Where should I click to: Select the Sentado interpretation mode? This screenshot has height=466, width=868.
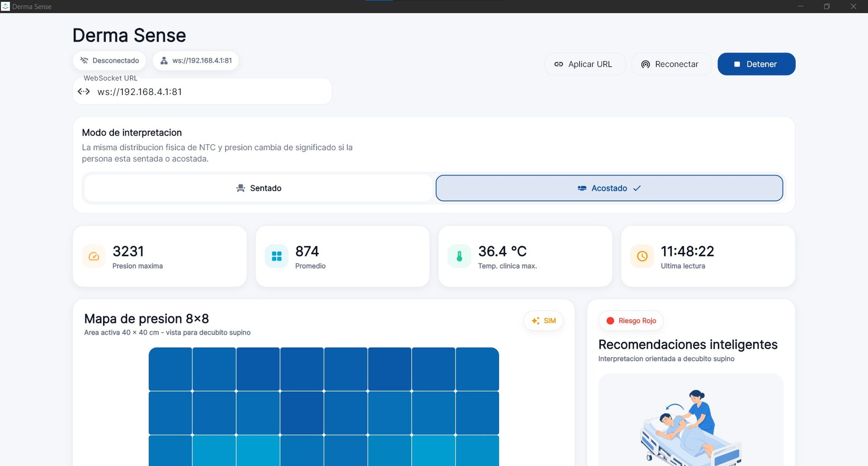pos(258,188)
